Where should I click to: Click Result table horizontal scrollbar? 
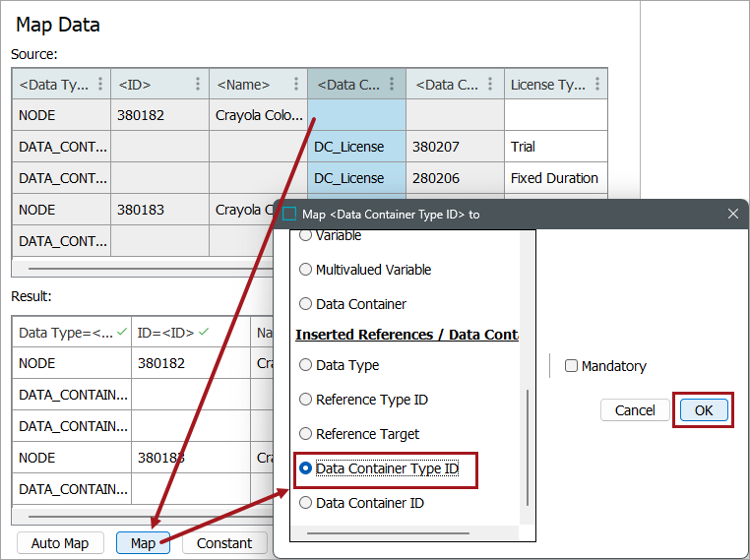click(151, 517)
